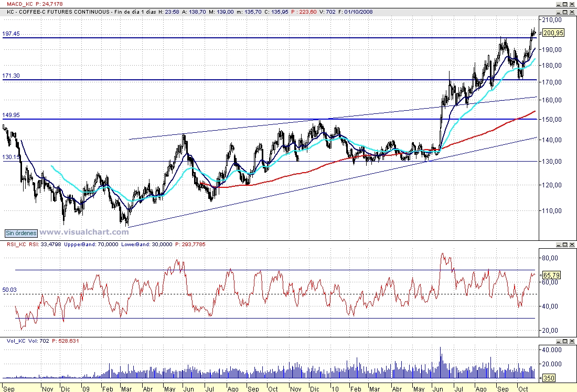This screenshot has height=392, width=577.
Task: Click the '10' year marker on time axis
Action: 335,389
